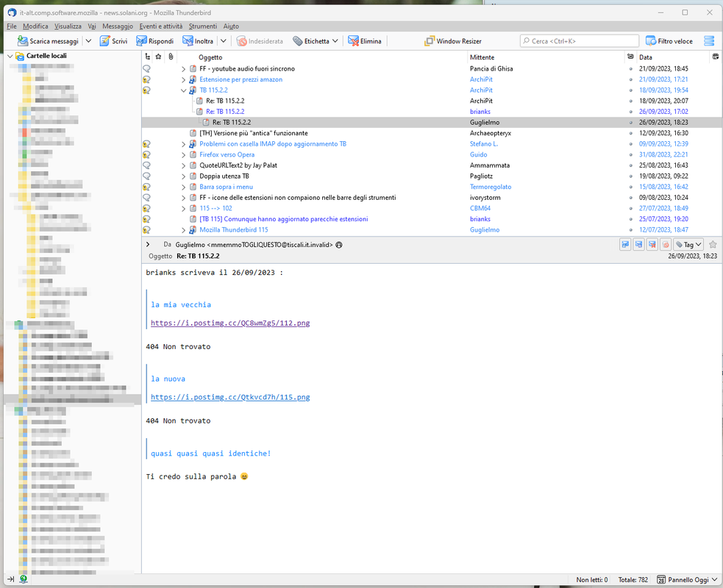The width and height of the screenshot is (723, 588).
Task: Delete the message with Elimina
Action: (x=365, y=41)
